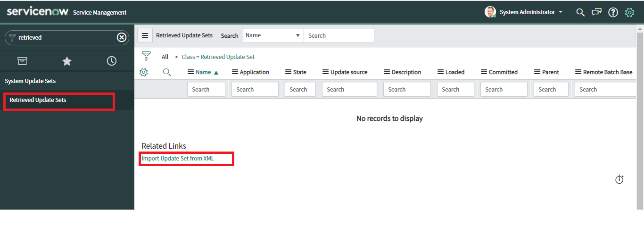Show History clock tab in navigator

pos(112,61)
